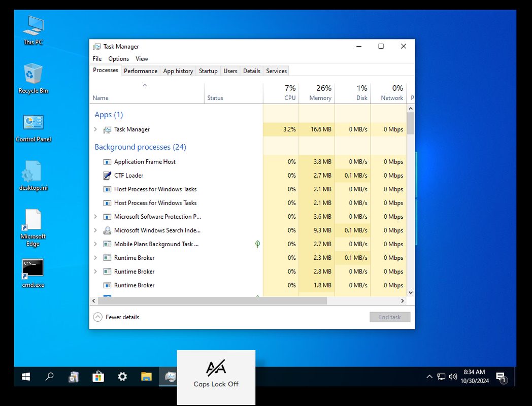The image size is (532, 406).
Task: Open the notification Action Center icon
Action: [502, 377]
